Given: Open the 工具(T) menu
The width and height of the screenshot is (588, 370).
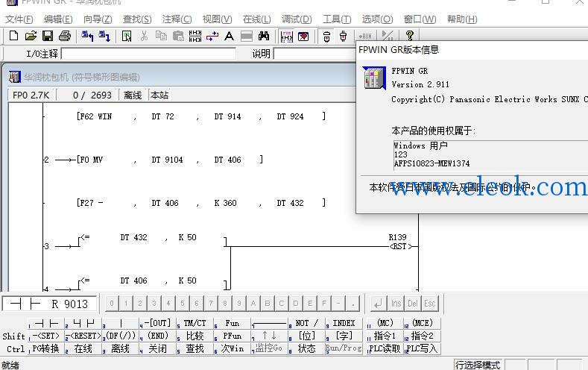Looking at the screenshot, I should tap(337, 19).
